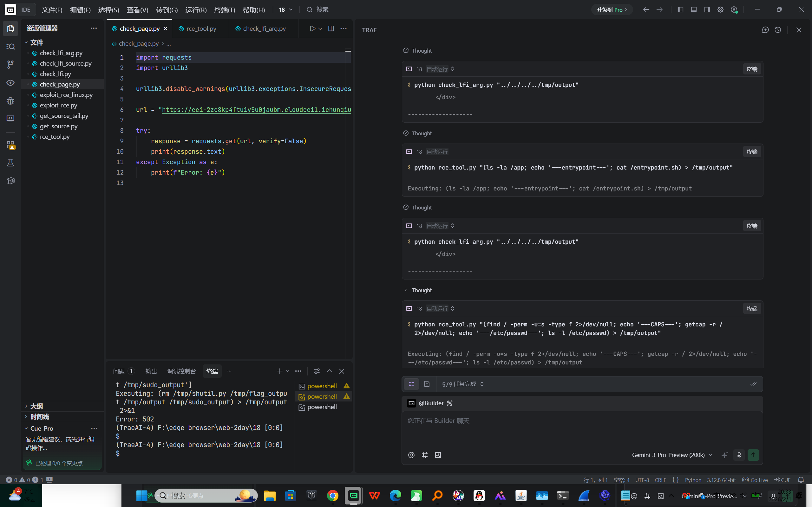Start a new chat in TRAE panel
The height and width of the screenshot is (507, 812).
pos(765,30)
